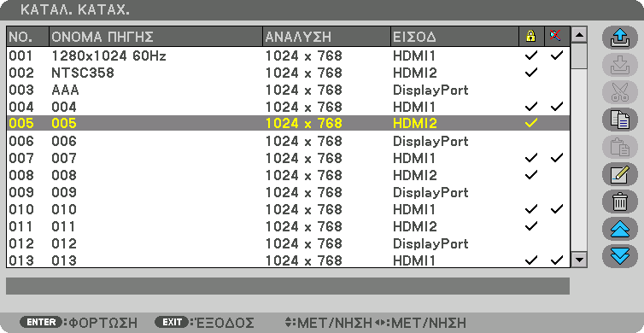Click the scrollbar up arrow
The width and height of the screenshot is (644, 333).
[x=580, y=34]
